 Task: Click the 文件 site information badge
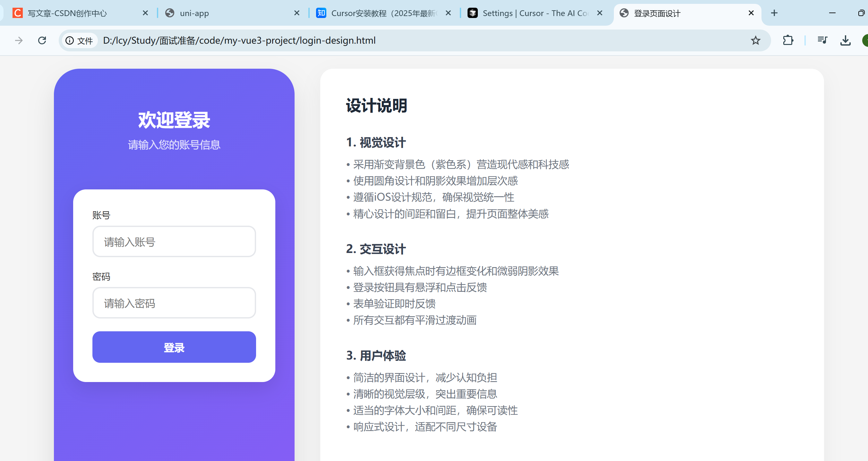(x=80, y=40)
